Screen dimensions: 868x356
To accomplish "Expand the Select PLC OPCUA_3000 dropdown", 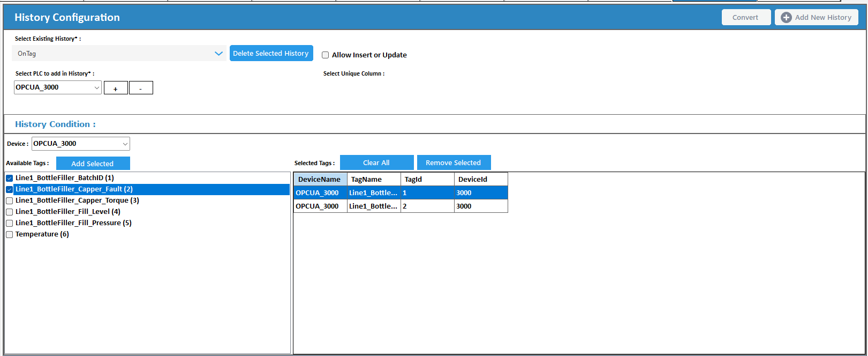I will click(97, 87).
